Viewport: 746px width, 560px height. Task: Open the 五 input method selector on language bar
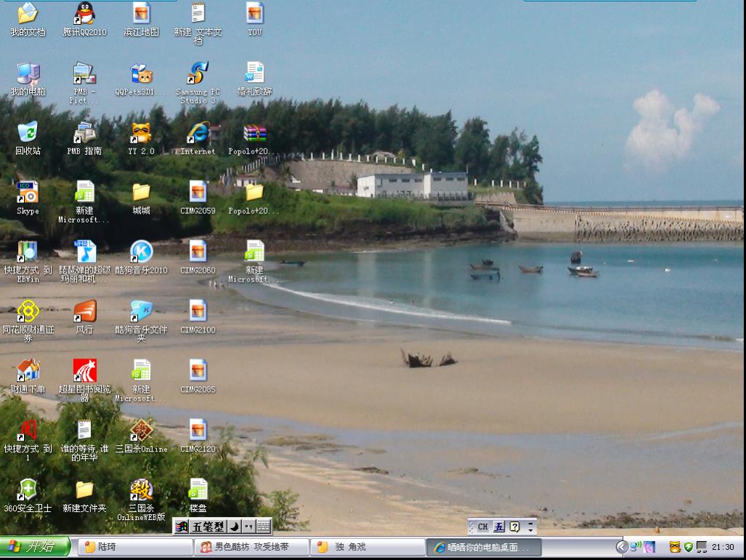click(x=499, y=527)
